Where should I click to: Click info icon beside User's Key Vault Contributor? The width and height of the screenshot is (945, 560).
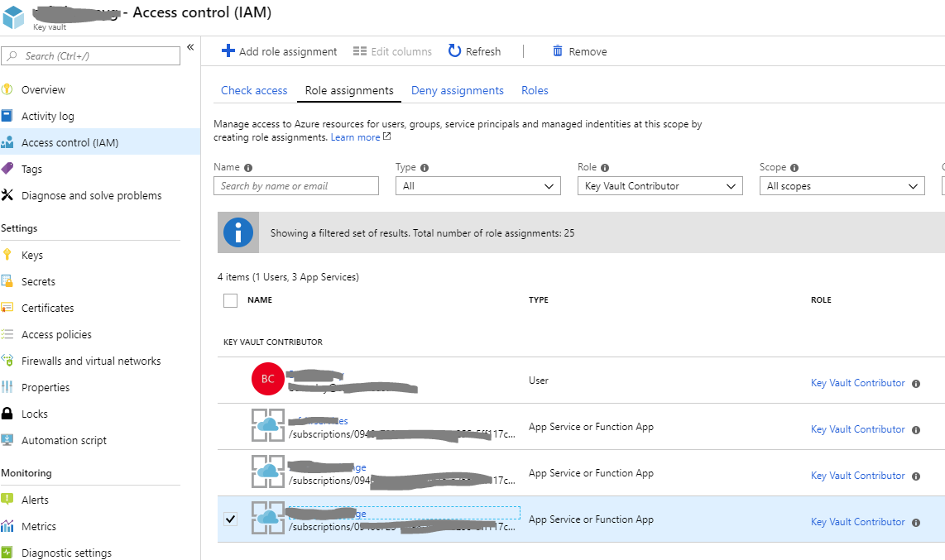point(916,384)
